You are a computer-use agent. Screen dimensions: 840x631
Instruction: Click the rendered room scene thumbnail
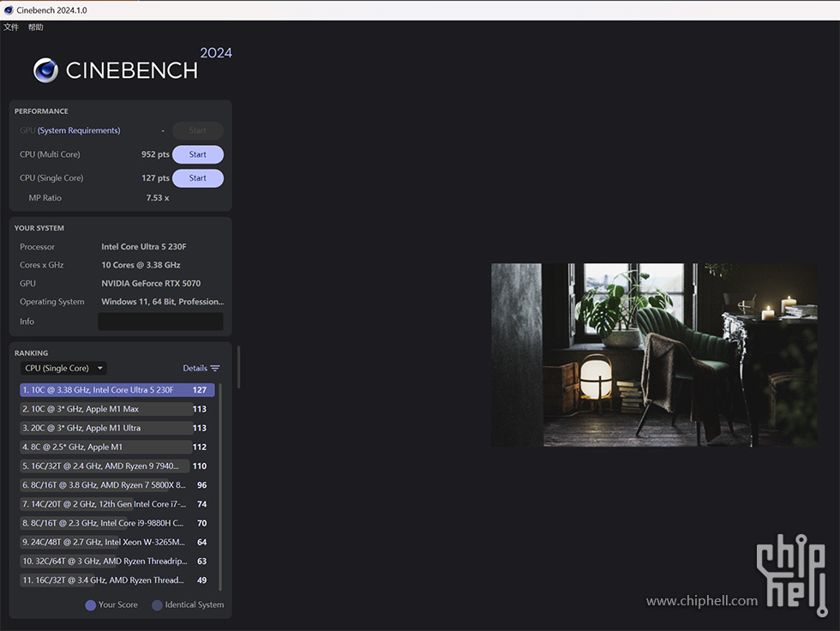coord(654,355)
